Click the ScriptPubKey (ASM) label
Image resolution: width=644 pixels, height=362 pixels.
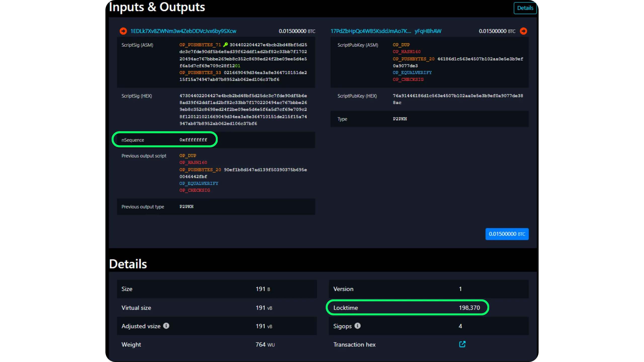[x=358, y=45]
